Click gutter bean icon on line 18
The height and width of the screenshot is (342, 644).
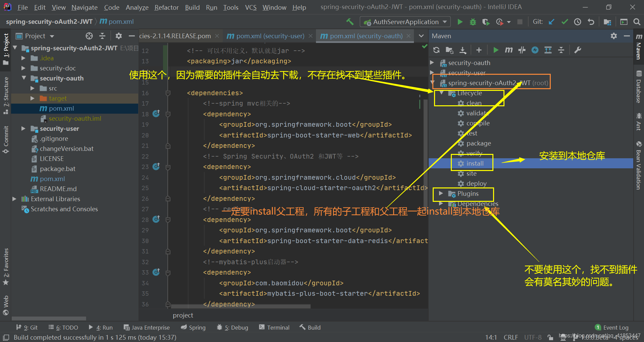click(x=156, y=114)
